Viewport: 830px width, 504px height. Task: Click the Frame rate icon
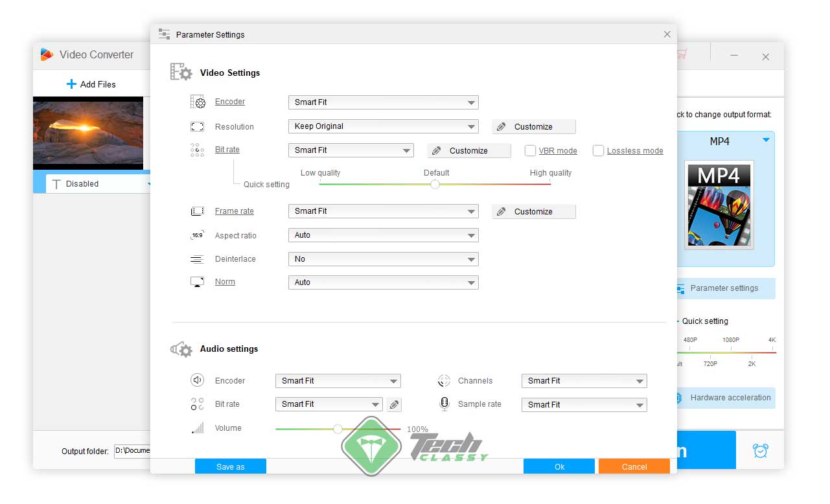pyautogui.click(x=197, y=211)
